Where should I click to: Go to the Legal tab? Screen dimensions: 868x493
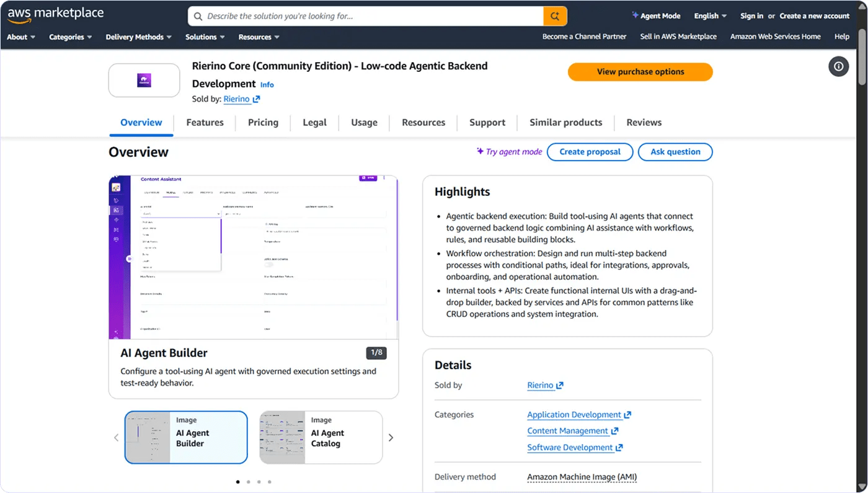(x=314, y=123)
